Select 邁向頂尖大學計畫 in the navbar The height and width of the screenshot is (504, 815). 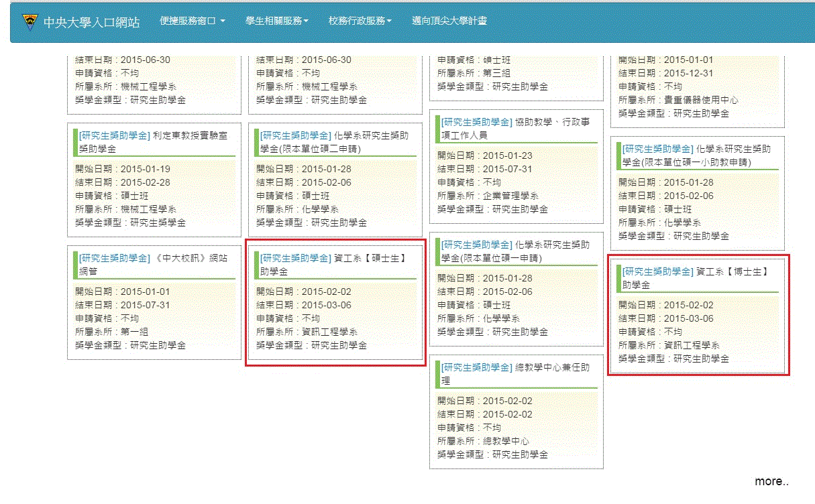pyautogui.click(x=449, y=21)
